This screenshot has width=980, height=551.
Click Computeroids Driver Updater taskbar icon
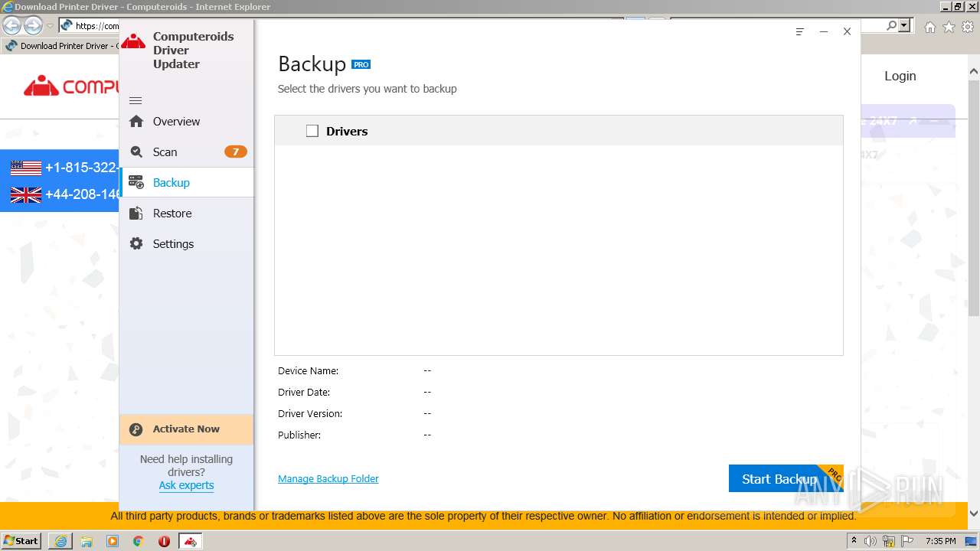pos(190,541)
